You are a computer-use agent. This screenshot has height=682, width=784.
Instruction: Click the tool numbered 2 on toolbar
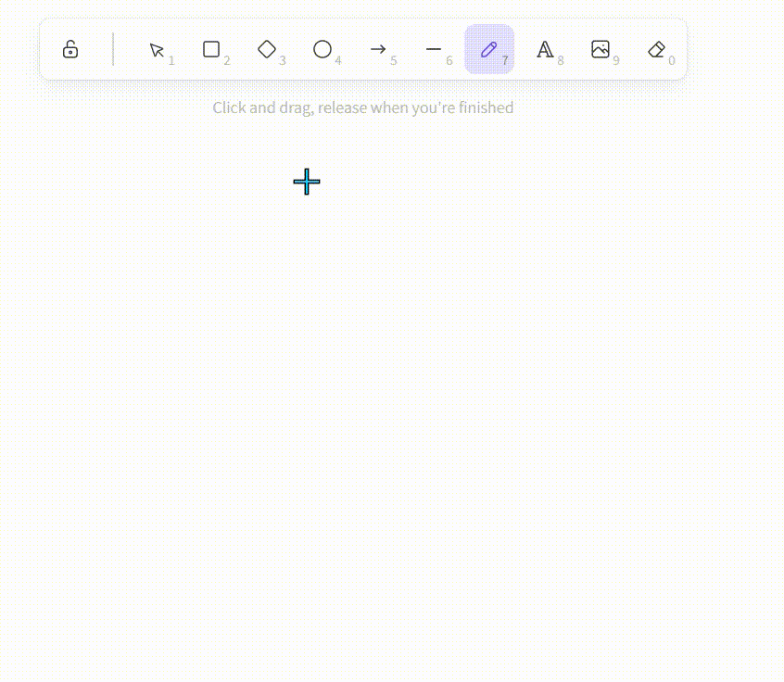pyautogui.click(x=211, y=49)
